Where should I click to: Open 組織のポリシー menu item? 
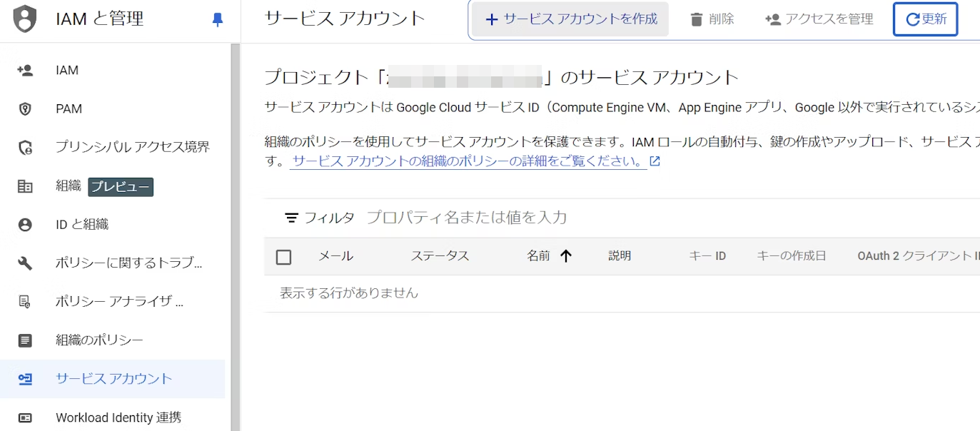(113, 340)
